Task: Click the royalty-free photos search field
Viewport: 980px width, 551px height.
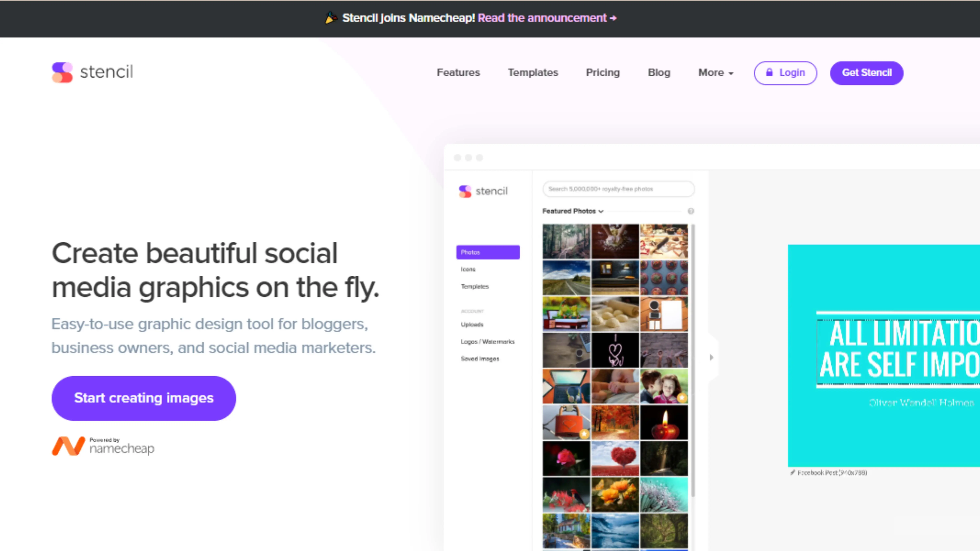Action: (619, 189)
